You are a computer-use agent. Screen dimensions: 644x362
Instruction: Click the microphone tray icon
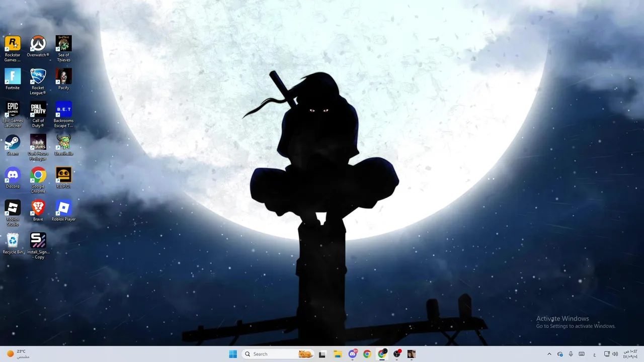click(571, 354)
